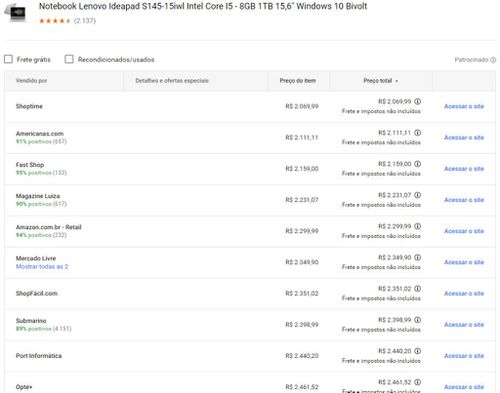The image size is (500, 393).
Task: Click the ShopFácil.com seller name
Action: click(37, 293)
